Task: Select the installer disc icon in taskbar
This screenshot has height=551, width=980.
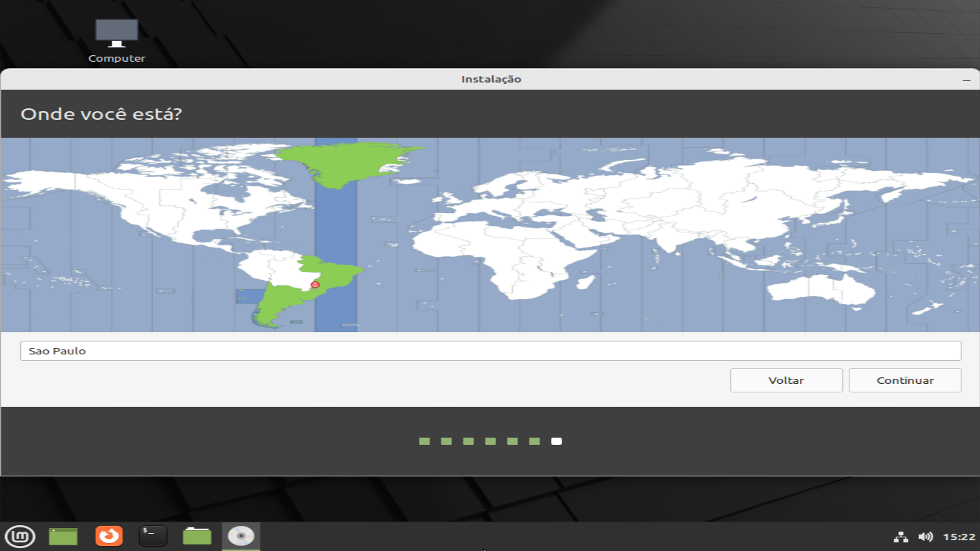Action: pyautogui.click(x=241, y=536)
